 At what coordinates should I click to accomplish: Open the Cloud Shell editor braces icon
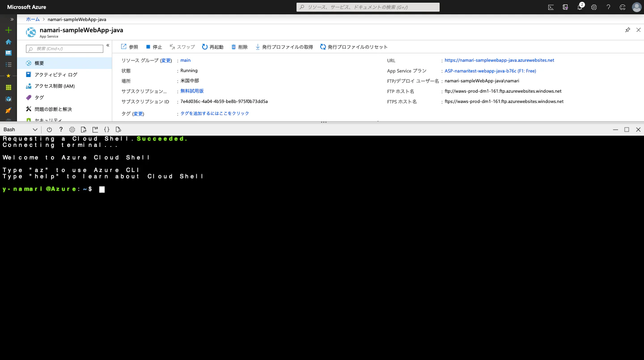[x=106, y=129]
